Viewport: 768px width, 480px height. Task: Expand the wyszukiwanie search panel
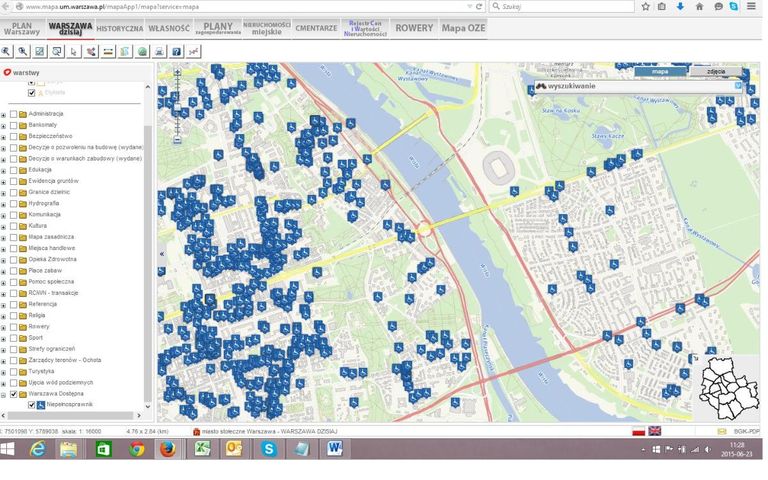coord(738,86)
